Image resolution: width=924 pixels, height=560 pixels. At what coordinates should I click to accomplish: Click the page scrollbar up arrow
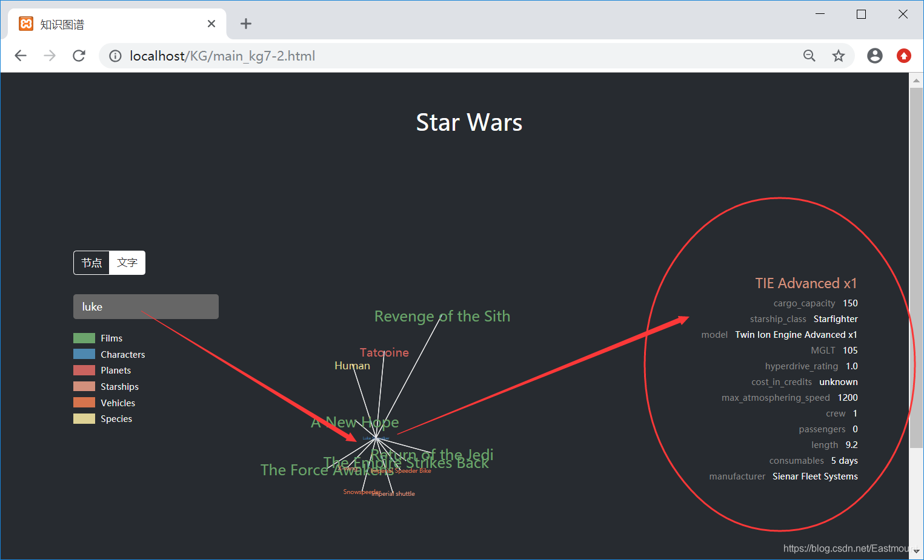916,80
